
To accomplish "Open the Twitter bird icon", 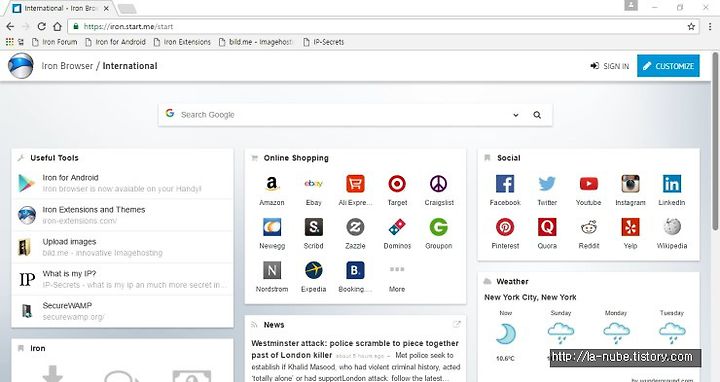I will [x=547, y=184].
